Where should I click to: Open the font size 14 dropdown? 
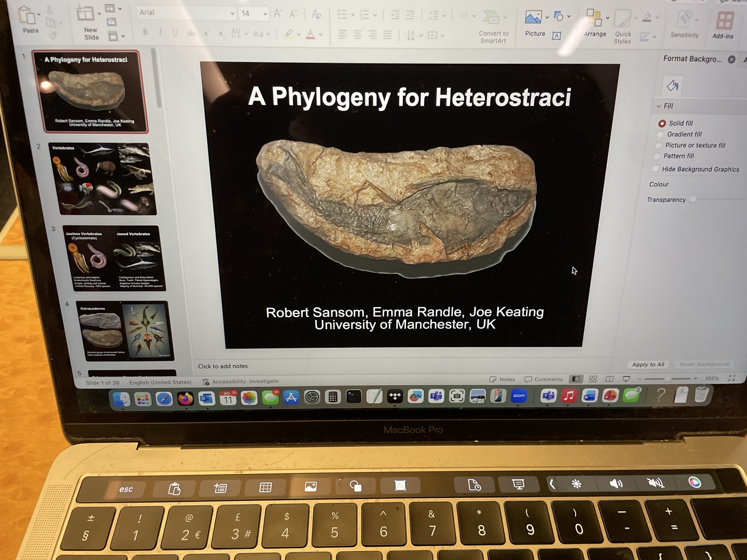point(265,14)
